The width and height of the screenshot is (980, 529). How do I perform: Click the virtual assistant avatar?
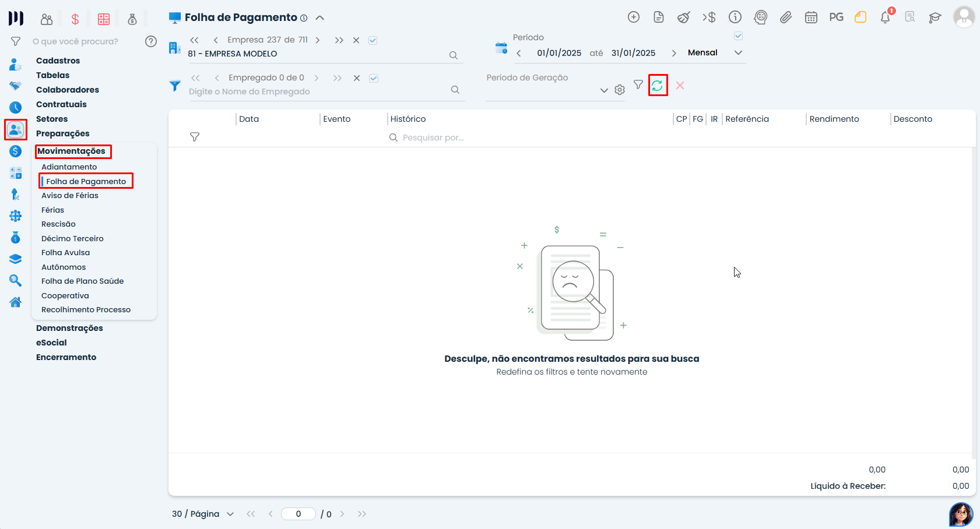coord(961,514)
